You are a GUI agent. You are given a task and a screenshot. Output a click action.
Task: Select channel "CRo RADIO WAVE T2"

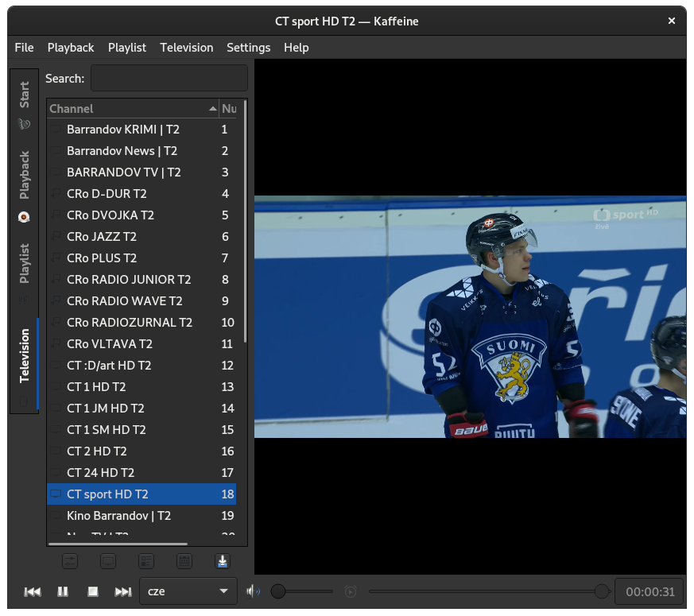(142, 301)
